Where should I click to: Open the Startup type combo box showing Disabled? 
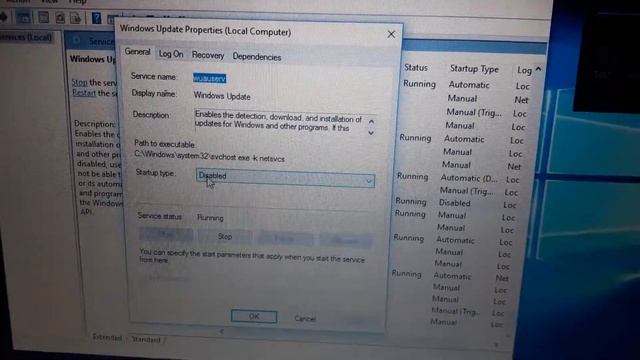pyautogui.click(x=285, y=178)
